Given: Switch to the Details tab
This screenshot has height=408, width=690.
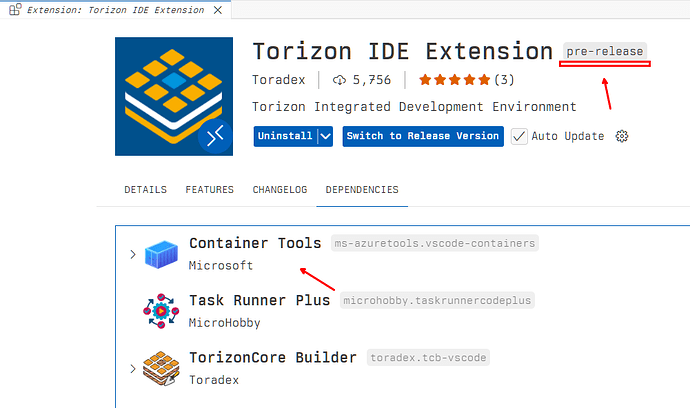Looking at the screenshot, I should pos(146,190).
